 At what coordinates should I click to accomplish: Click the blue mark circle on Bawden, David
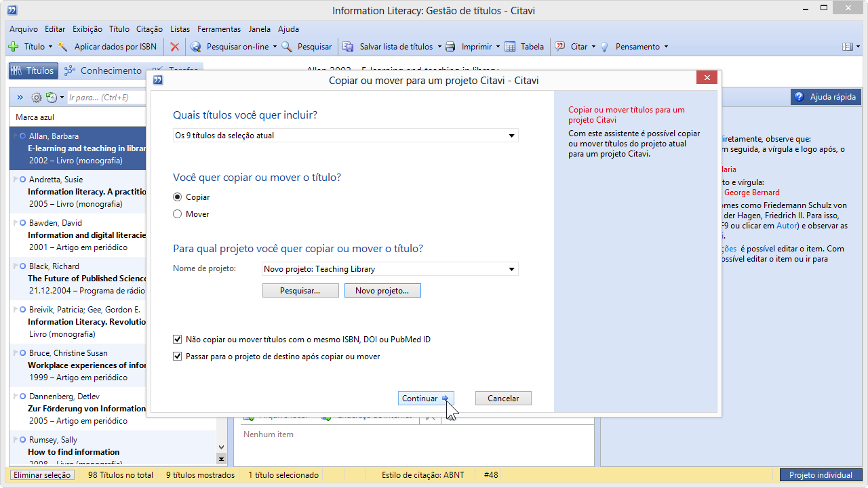coord(23,222)
